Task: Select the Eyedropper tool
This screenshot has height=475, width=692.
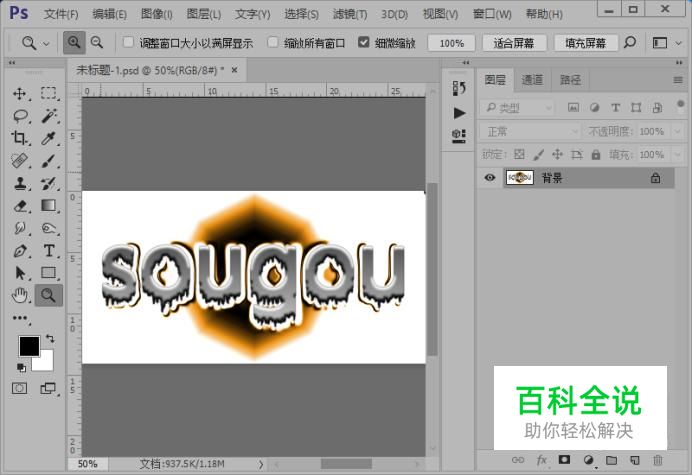Action: 48,138
